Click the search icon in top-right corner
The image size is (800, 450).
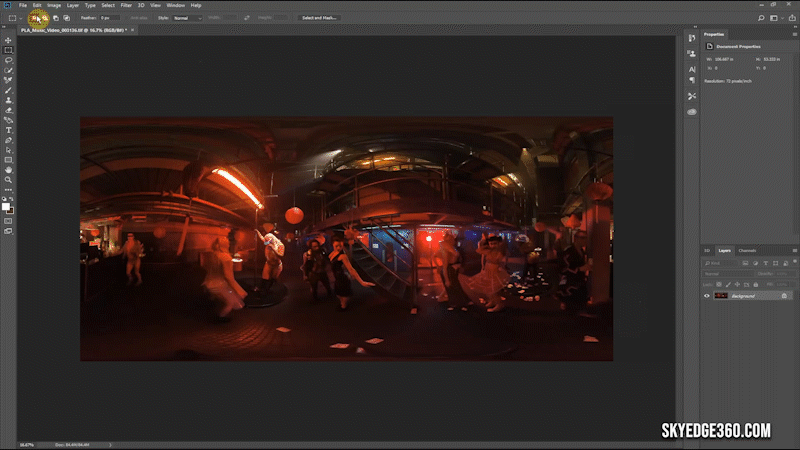tap(761, 18)
